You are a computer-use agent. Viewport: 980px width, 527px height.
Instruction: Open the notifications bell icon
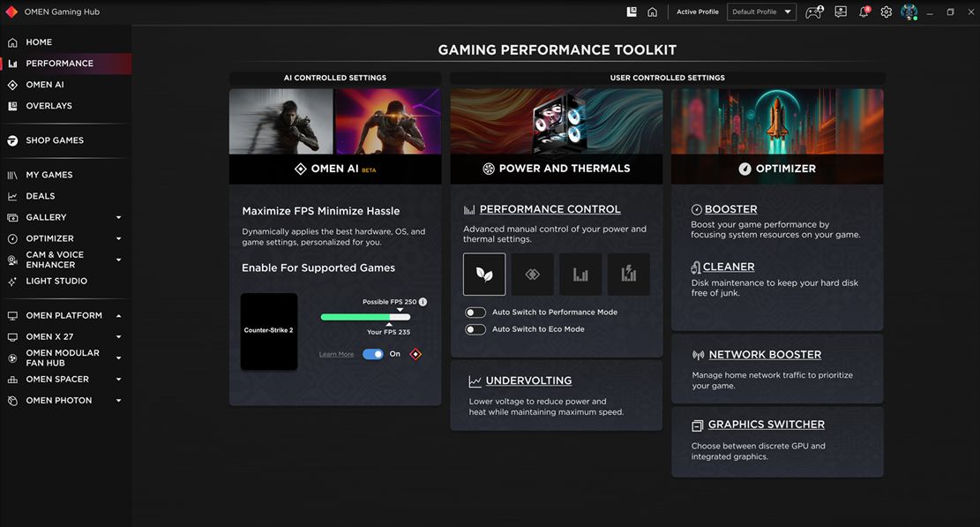864,12
